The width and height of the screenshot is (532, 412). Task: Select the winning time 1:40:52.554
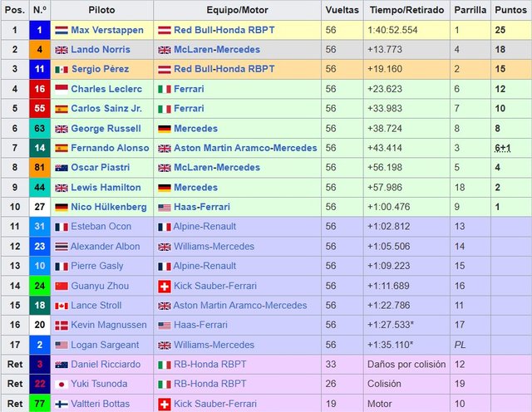click(392, 30)
